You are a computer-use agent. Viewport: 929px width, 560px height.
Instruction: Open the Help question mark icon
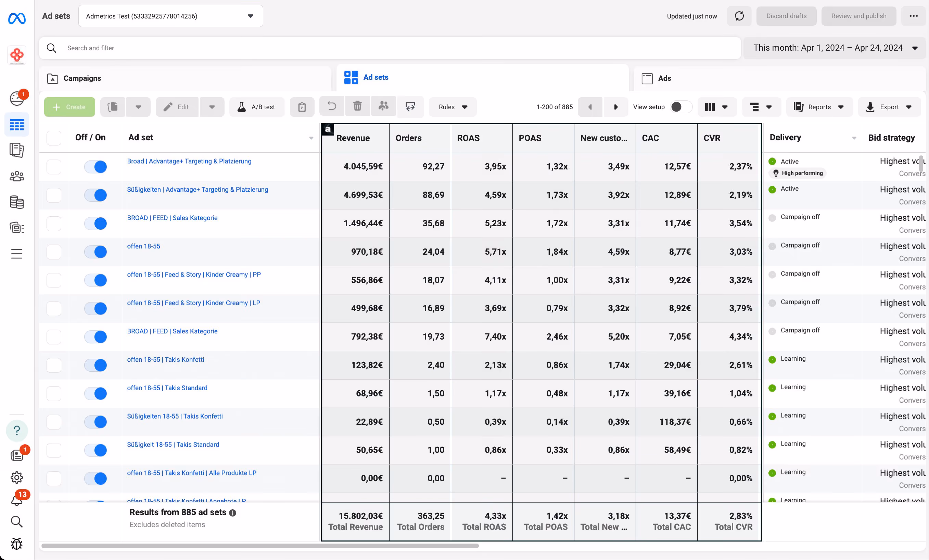point(16,430)
